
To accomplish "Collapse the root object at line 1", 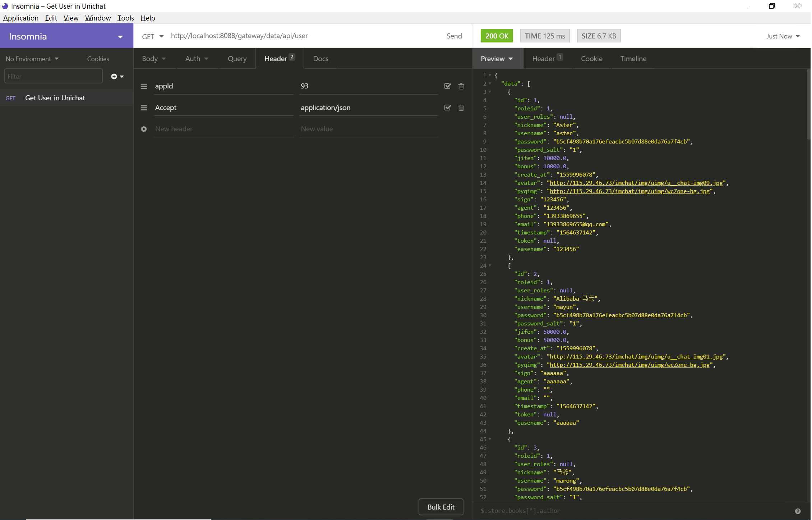I will tap(490, 75).
